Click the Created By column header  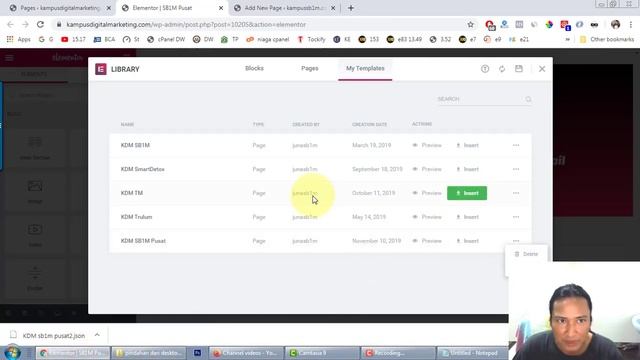click(306, 124)
